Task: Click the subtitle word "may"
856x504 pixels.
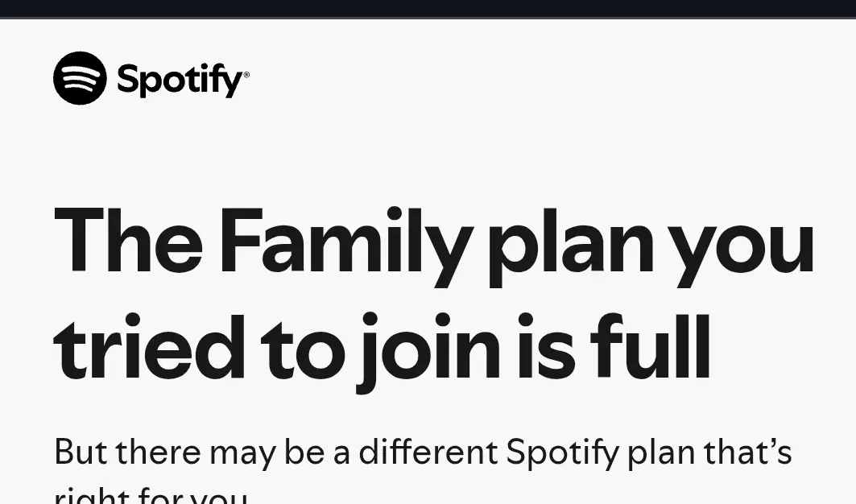Action: 243,456
